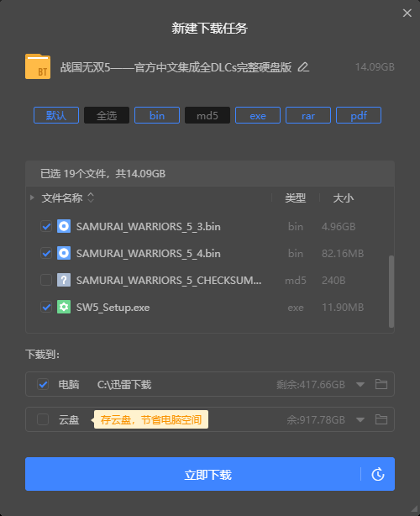Check the SAMURAI_WARRIORS_5_CHECKSUM md5 file
Viewport: 420px width, 516px height.
click(x=46, y=281)
